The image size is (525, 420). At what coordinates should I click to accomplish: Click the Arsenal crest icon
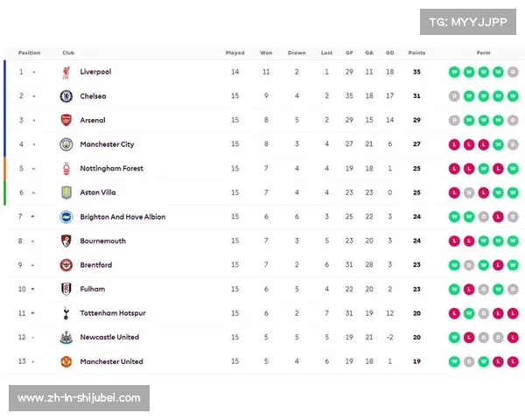pos(66,120)
